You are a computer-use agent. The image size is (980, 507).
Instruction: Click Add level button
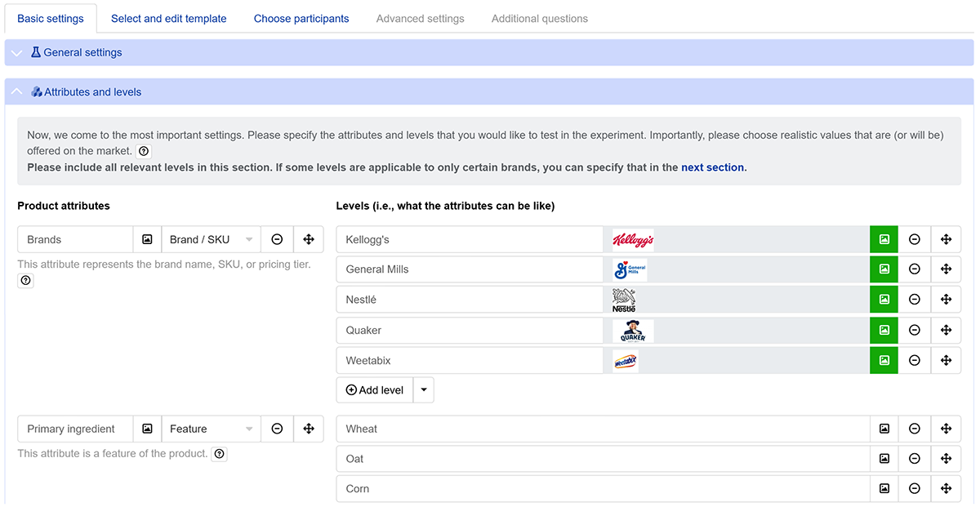pyautogui.click(x=375, y=389)
